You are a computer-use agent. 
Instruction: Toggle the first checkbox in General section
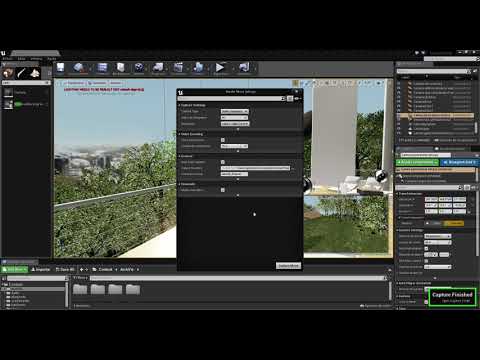(x=223, y=162)
